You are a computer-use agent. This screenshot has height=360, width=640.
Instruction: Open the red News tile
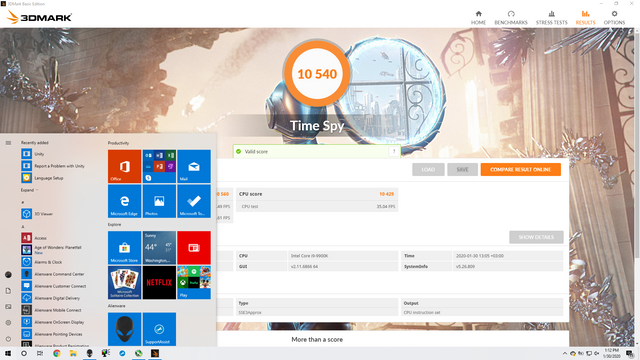[x=194, y=248]
